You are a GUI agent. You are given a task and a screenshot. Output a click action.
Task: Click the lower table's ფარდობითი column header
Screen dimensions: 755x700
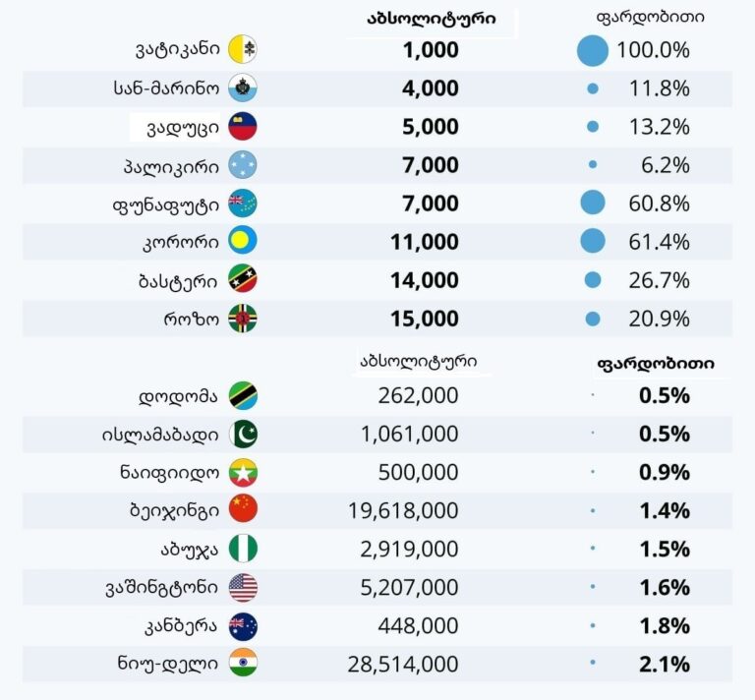656,363
